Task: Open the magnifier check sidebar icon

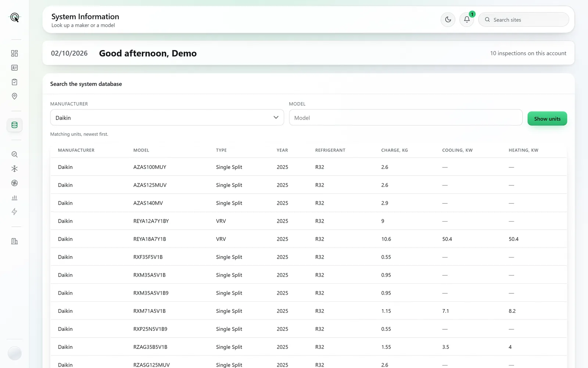Action: 14,154
